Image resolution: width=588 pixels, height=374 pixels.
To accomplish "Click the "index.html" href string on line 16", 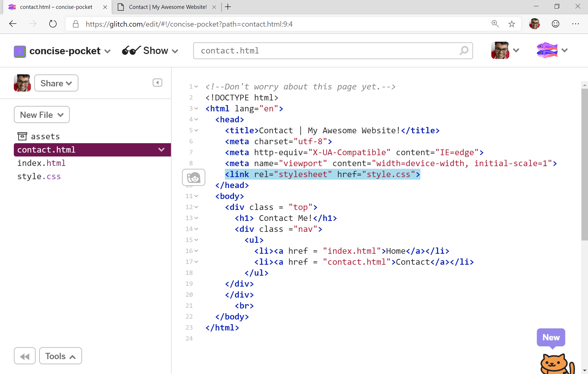I will click(352, 251).
